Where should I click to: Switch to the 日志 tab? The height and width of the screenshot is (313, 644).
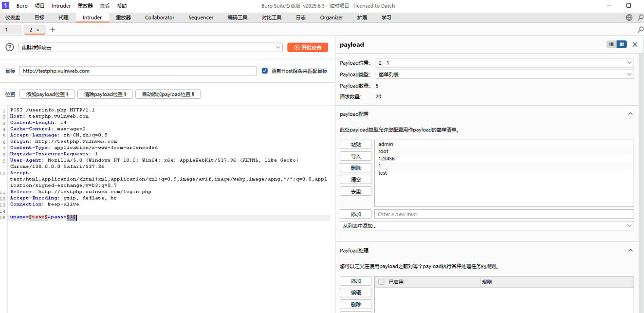301,18
